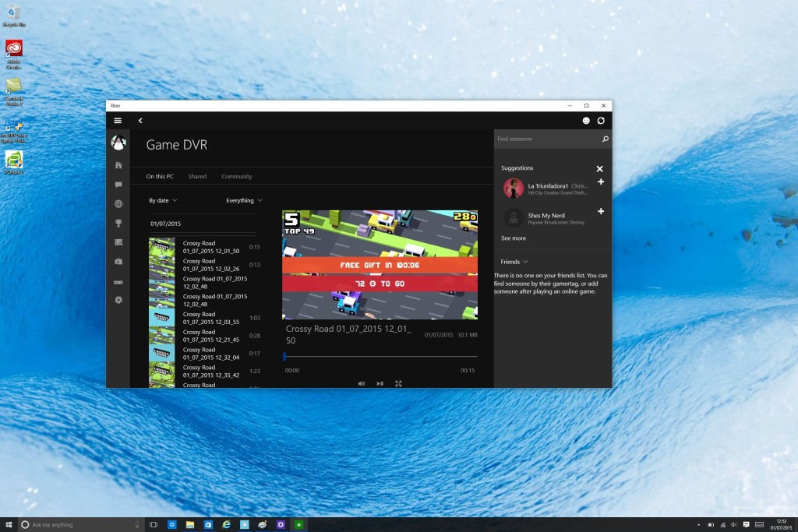
Task: Open the PCMark 8 desktop icon
Action: point(14,163)
